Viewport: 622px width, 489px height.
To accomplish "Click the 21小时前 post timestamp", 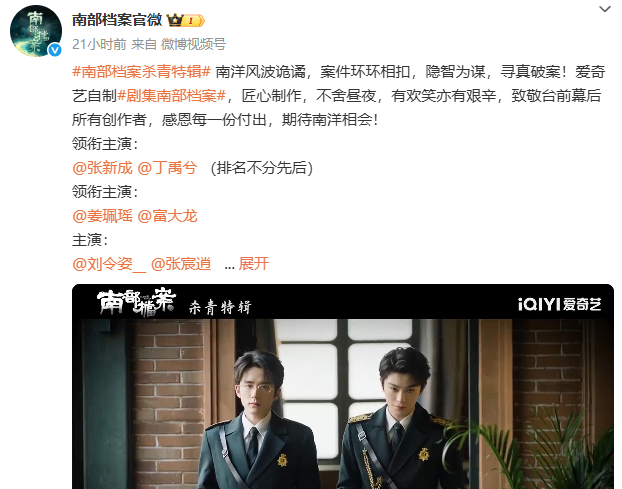I will click(x=99, y=44).
